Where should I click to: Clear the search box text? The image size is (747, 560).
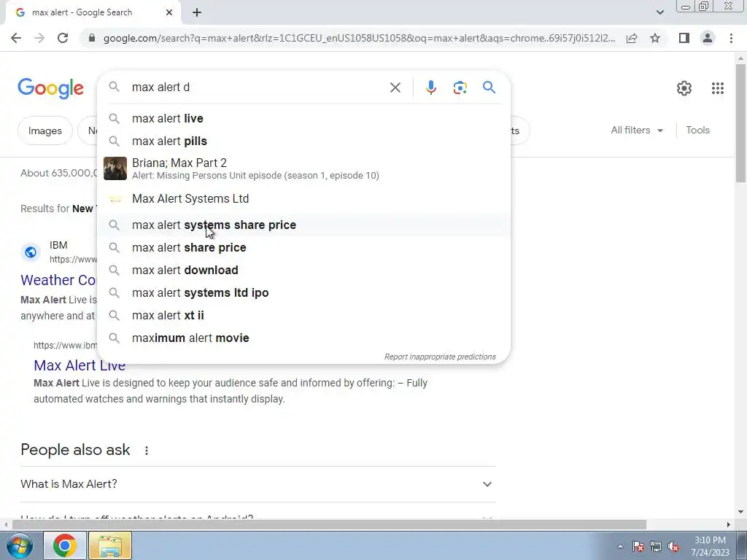click(395, 87)
